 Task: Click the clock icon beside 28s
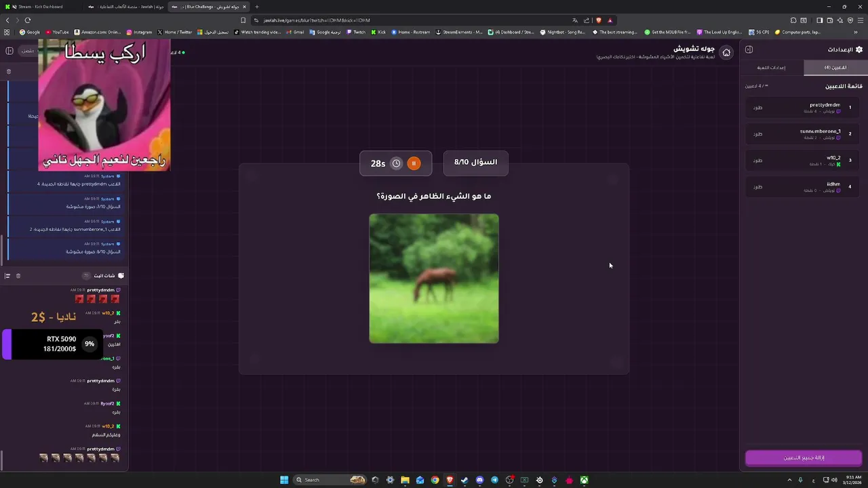(396, 163)
